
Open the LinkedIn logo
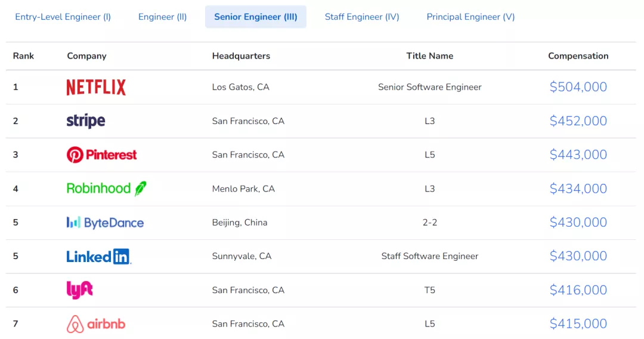tap(98, 257)
